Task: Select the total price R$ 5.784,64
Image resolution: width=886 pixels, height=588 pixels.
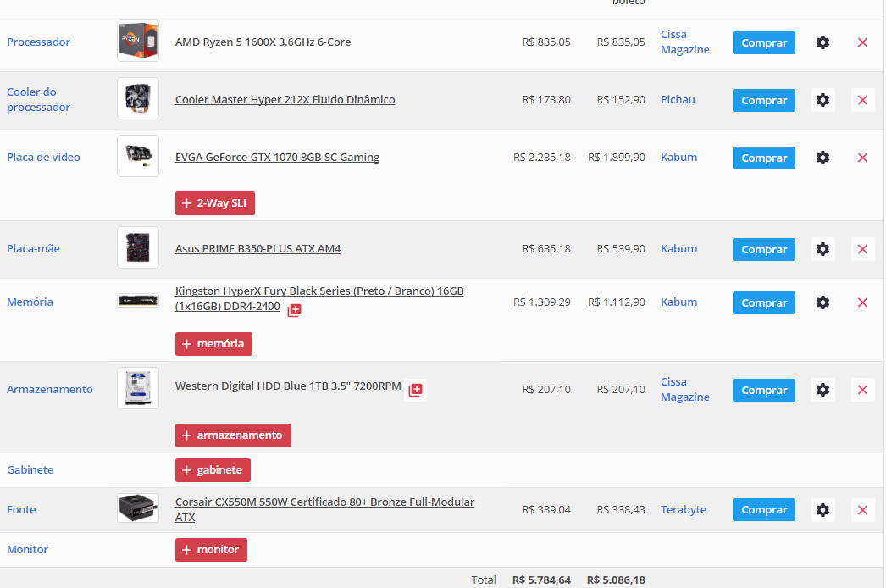Action: [541, 580]
